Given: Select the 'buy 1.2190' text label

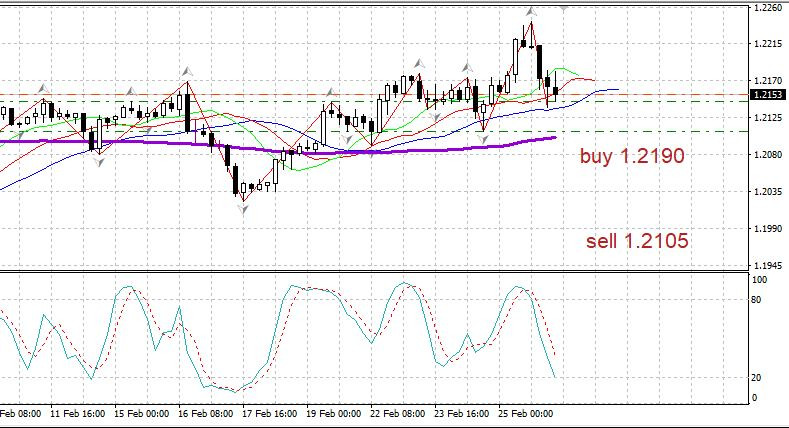Looking at the screenshot, I should 632,155.
